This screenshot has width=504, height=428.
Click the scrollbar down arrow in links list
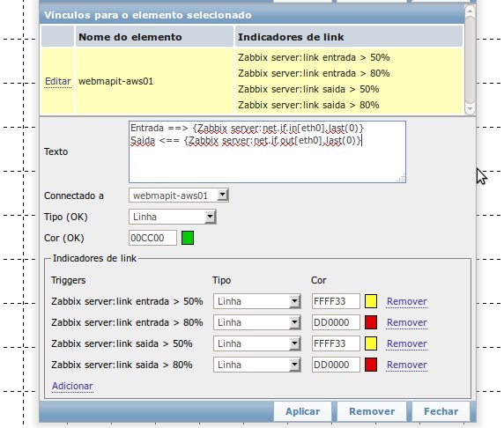(470, 108)
